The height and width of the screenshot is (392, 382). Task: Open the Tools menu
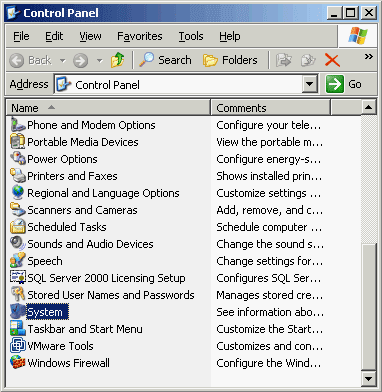point(191,36)
